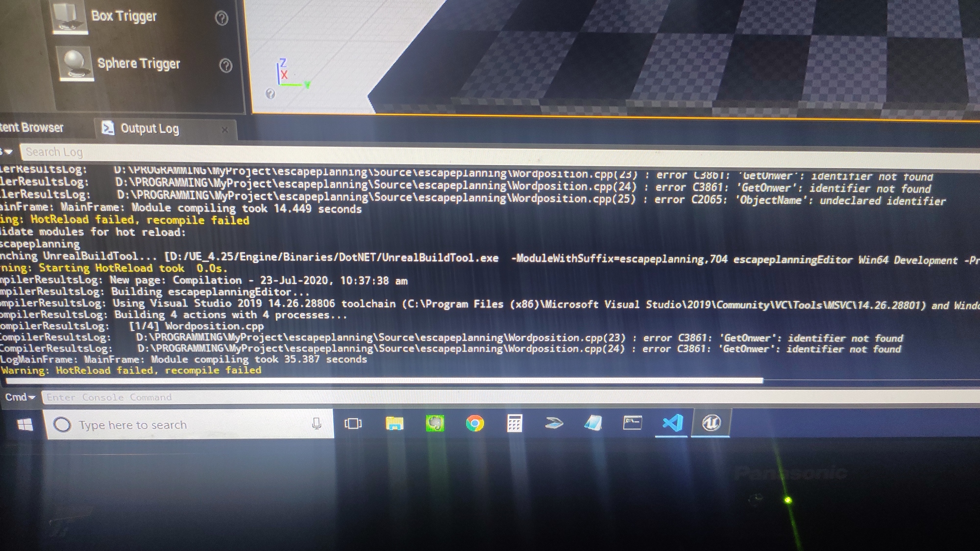The image size is (980, 551).
Task: Close the Output Log tab
Action: [x=224, y=130]
